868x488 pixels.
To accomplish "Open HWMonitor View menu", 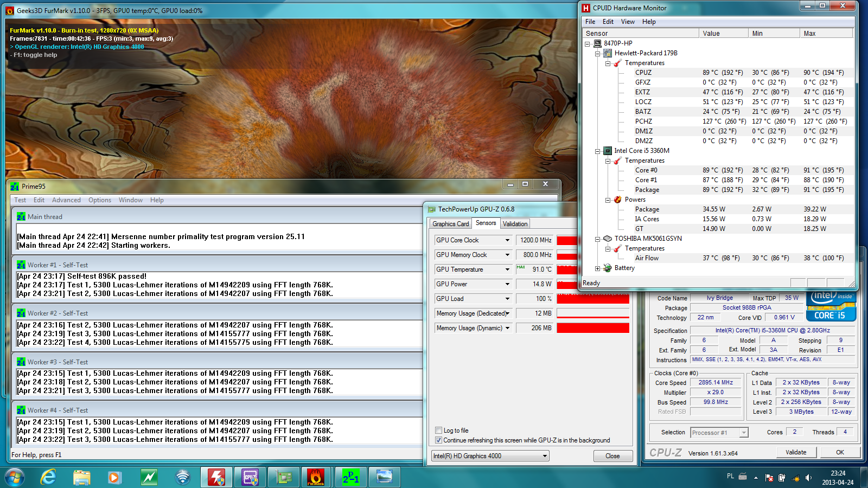I will pos(628,22).
